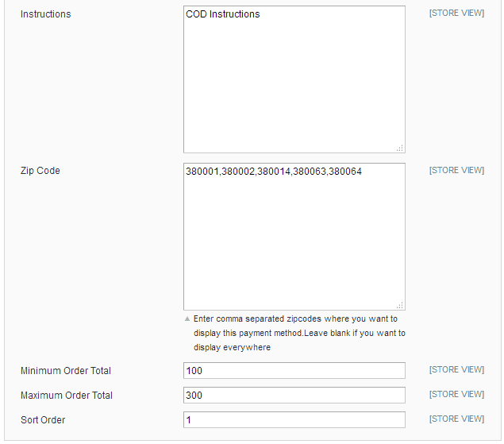Click the Instructions textarea resize handle
This screenshot has height=444, width=504.
(399, 148)
